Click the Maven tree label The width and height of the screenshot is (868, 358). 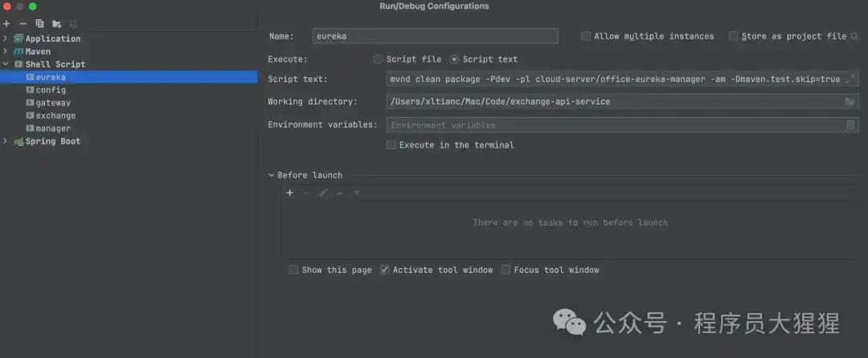click(x=38, y=51)
